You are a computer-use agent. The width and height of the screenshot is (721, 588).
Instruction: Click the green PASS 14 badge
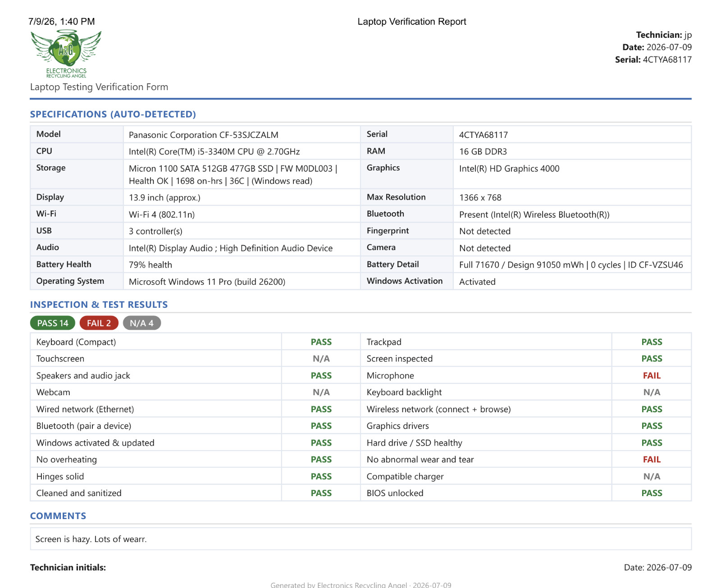[53, 323]
